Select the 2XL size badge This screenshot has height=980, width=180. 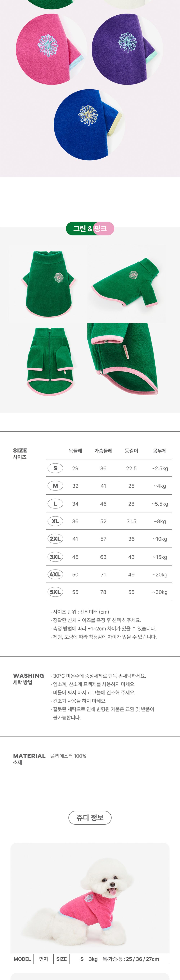point(55,539)
